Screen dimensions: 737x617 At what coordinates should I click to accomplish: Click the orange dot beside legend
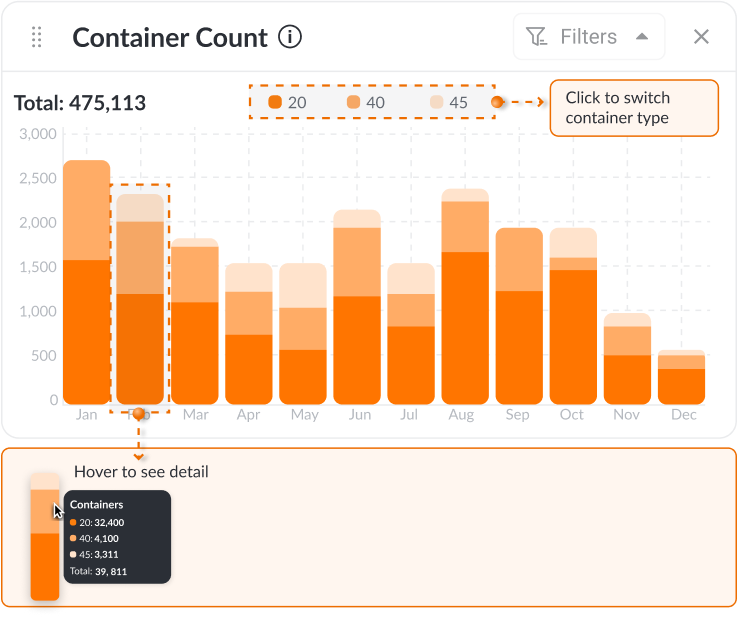coord(497,102)
